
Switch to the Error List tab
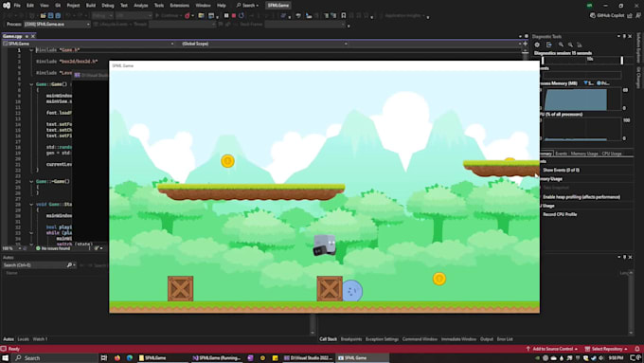(505, 339)
